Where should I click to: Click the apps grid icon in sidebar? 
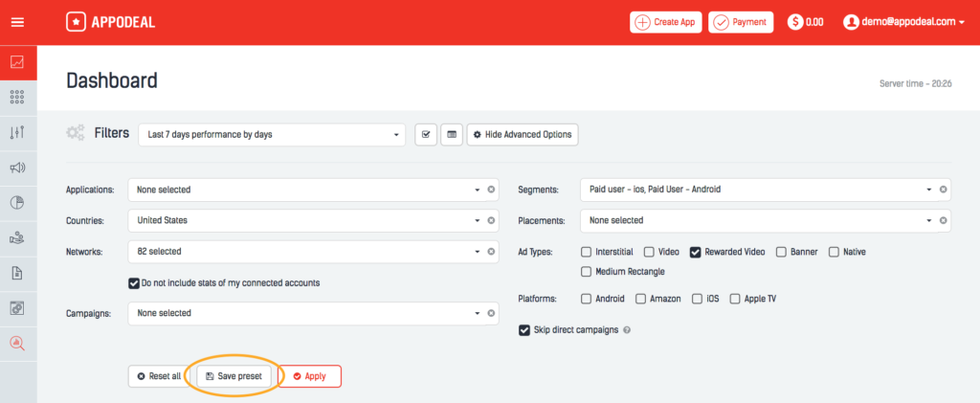(17, 98)
